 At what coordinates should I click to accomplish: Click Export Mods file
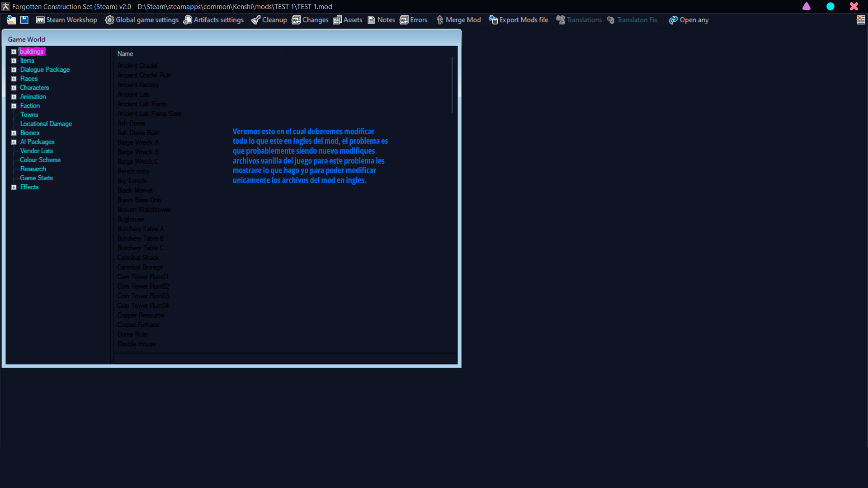point(519,20)
